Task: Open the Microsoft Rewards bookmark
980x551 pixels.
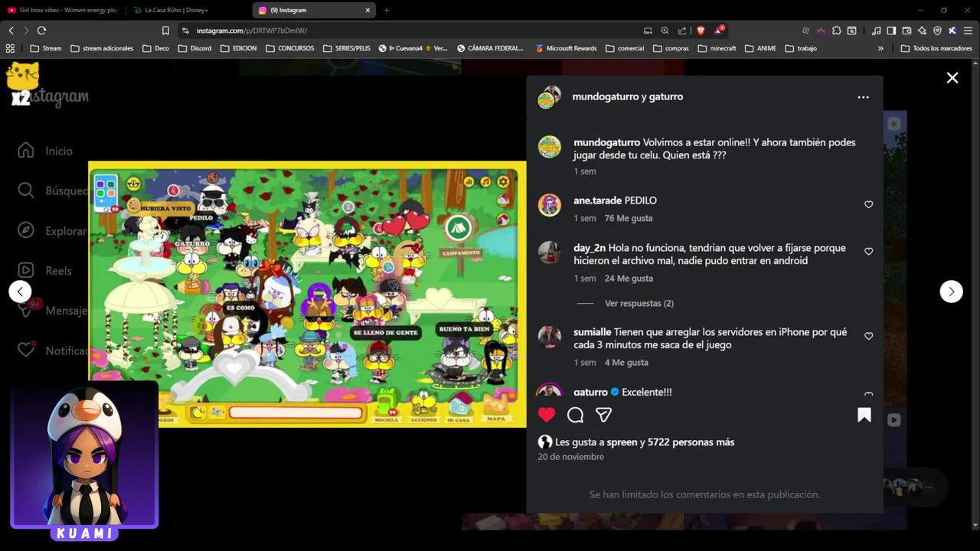Action: point(566,48)
